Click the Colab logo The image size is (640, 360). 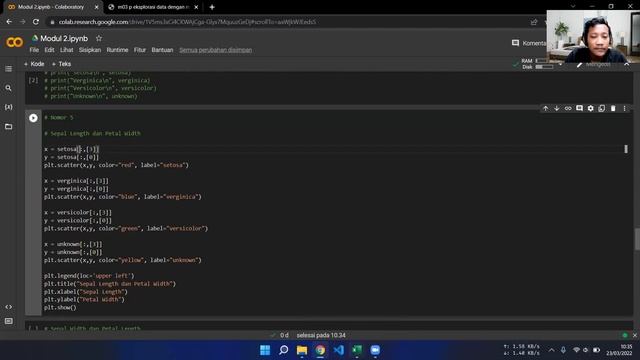pos(14,42)
